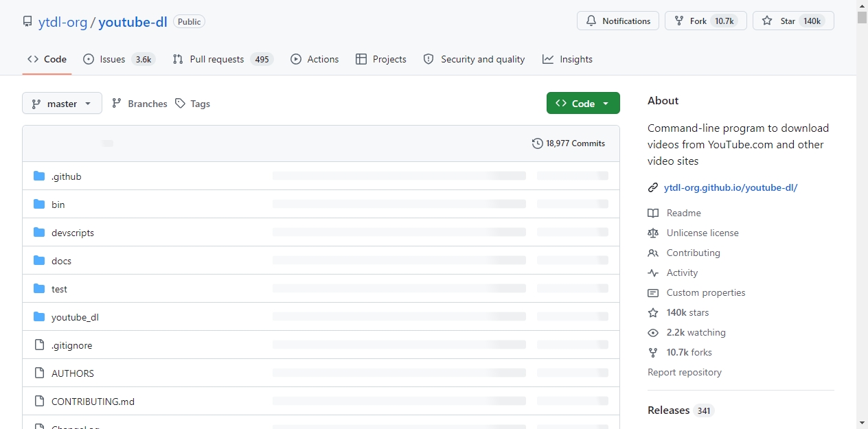868x429 pixels.
Task: Open the devscripts folder
Action: pyautogui.click(x=73, y=233)
